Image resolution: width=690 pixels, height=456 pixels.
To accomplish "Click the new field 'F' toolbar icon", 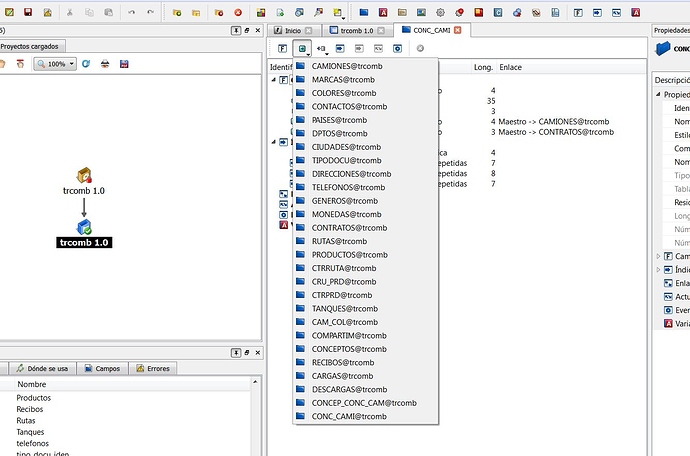I will pos(282,48).
